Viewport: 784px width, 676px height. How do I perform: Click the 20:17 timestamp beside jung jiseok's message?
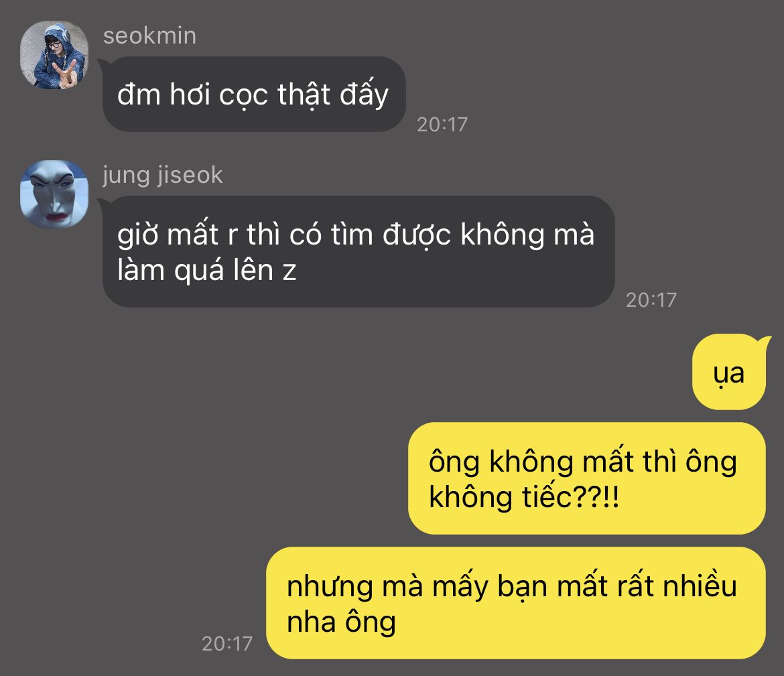(x=651, y=300)
